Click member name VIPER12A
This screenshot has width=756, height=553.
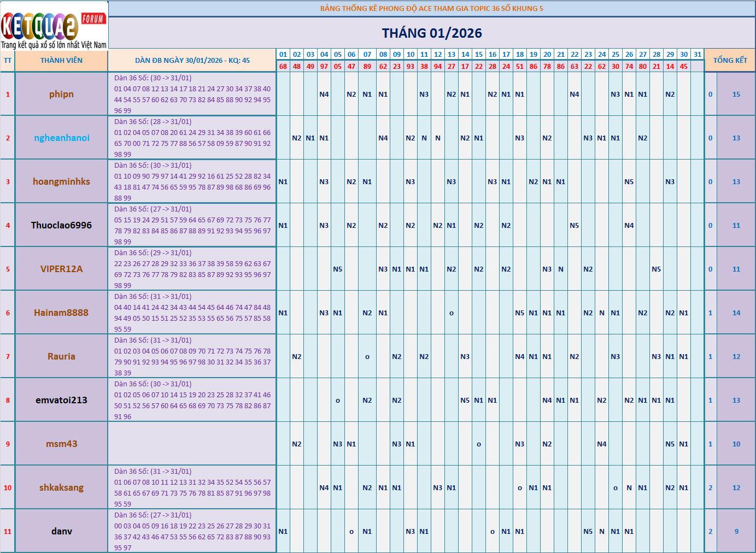pyautogui.click(x=61, y=269)
